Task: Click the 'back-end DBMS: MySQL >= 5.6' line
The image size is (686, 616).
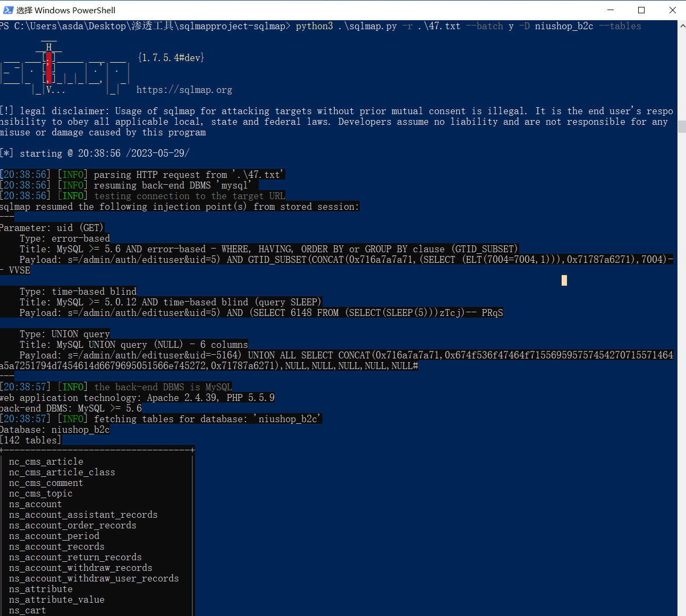Action: [71, 408]
